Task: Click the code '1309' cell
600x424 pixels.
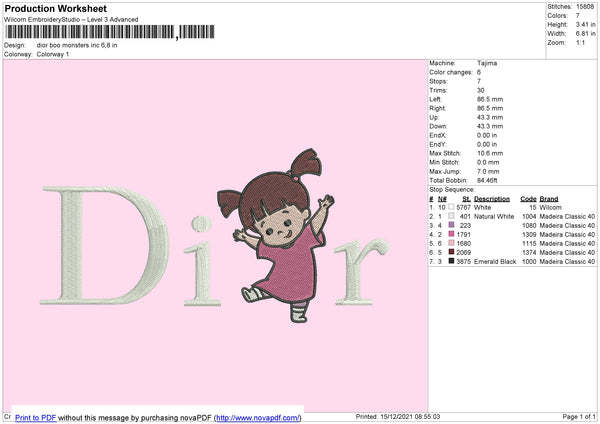Action: coord(529,234)
